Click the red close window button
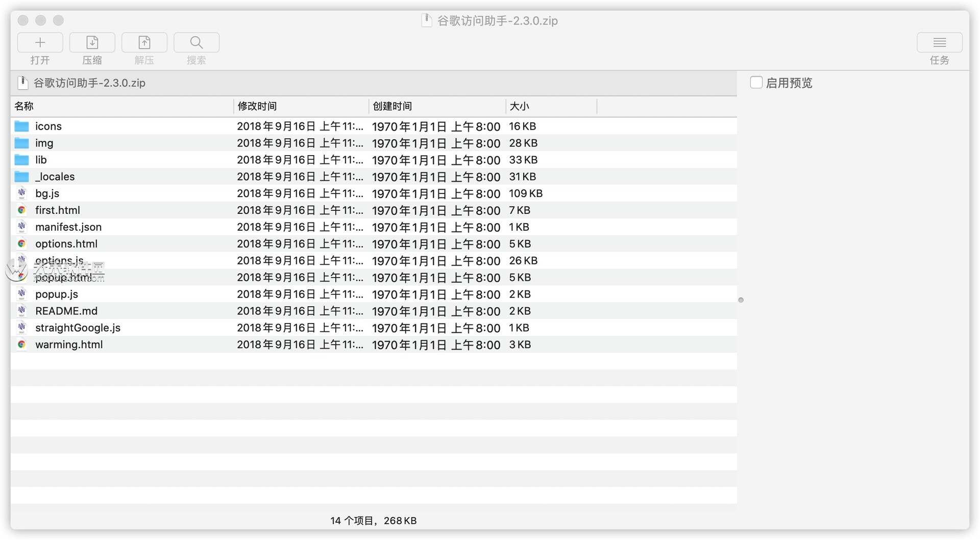Viewport: 980px width, 540px height. [23, 20]
